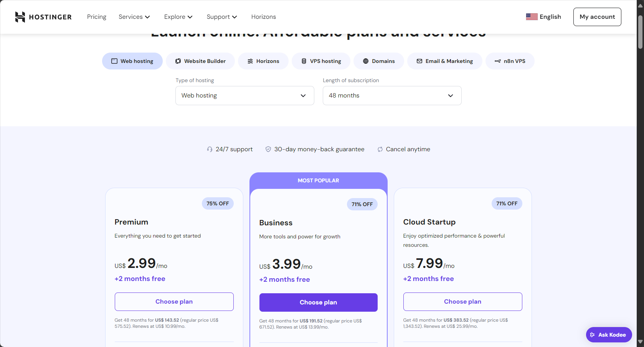
Task: Open Length of subscription dropdown
Action: coord(392,96)
